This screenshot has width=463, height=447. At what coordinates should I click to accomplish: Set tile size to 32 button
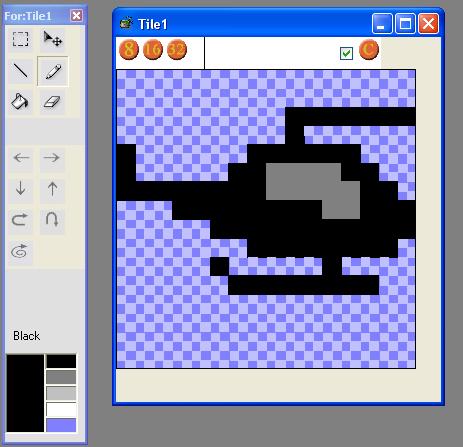(177, 49)
